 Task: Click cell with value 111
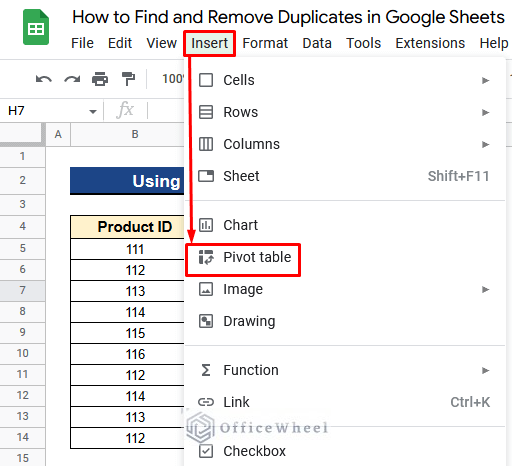click(127, 249)
